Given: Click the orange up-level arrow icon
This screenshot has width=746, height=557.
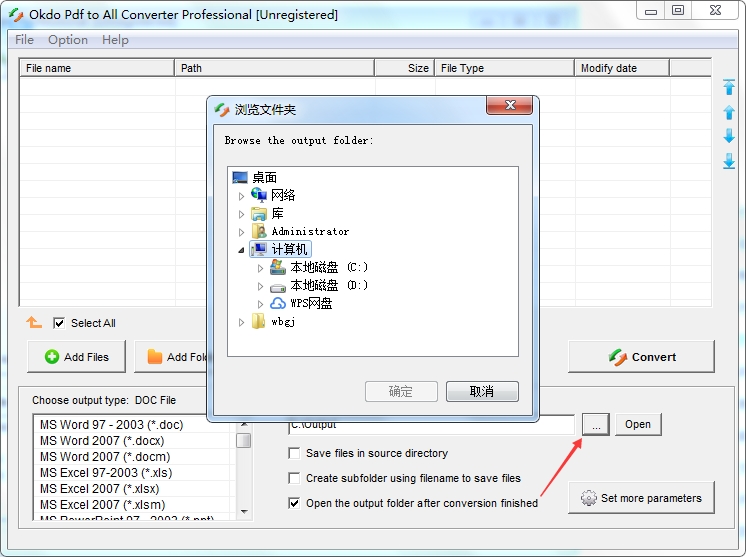Looking at the screenshot, I should coord(34,322).
